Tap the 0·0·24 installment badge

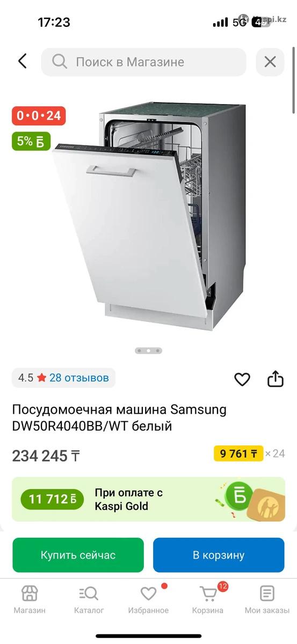point(39,115)
